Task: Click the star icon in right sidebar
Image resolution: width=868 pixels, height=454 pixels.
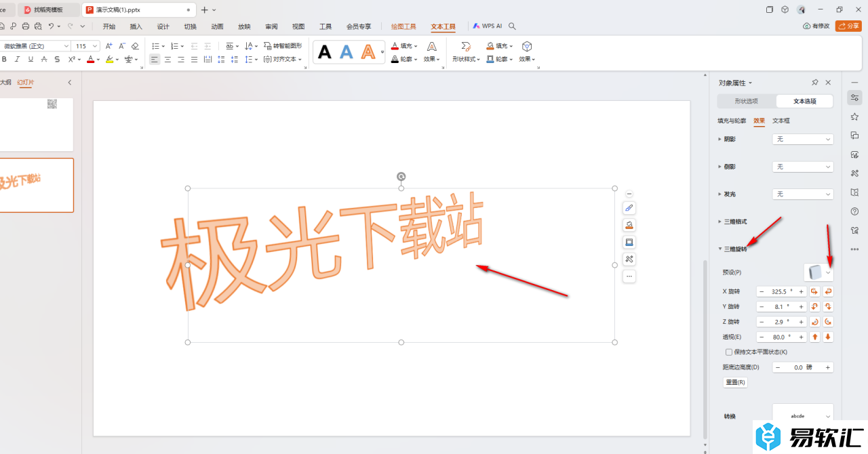Action: point(854,117)
